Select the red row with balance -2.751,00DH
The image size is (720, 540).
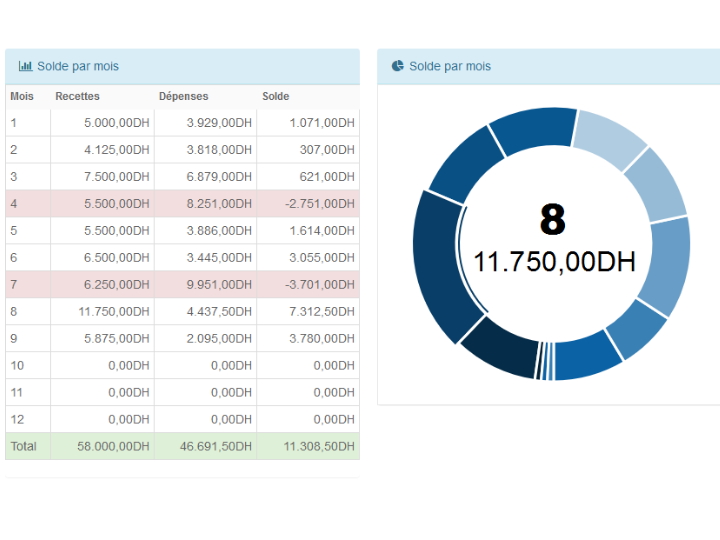(x=182, y=204)
